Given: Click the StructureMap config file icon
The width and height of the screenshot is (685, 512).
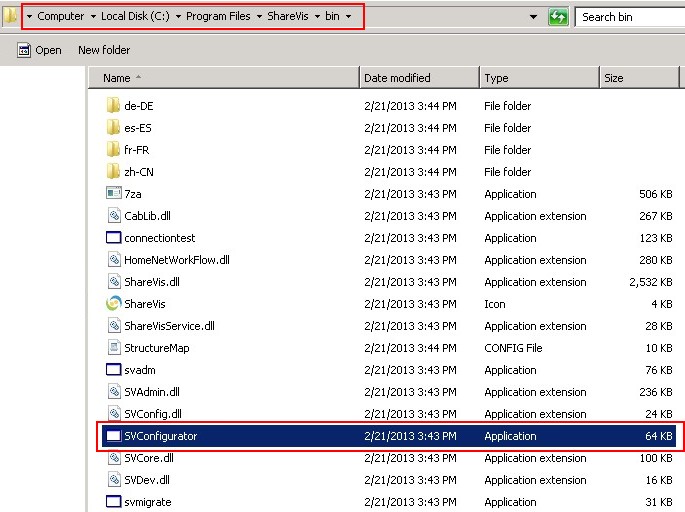Looking at the screenshot, I should point(114,347).
